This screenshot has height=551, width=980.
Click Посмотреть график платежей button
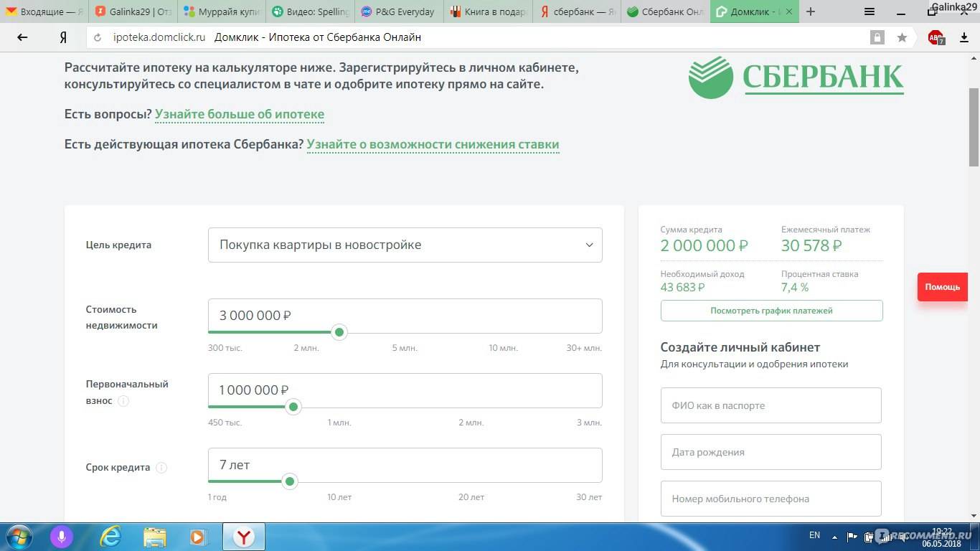click(x=771, y=311)
